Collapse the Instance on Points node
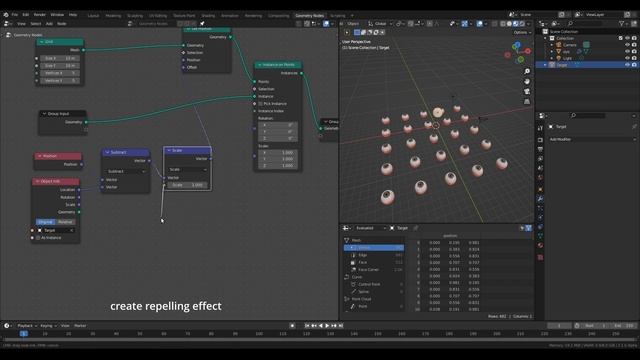Viewport: 640px width, 360px height. tap(260, 64)
